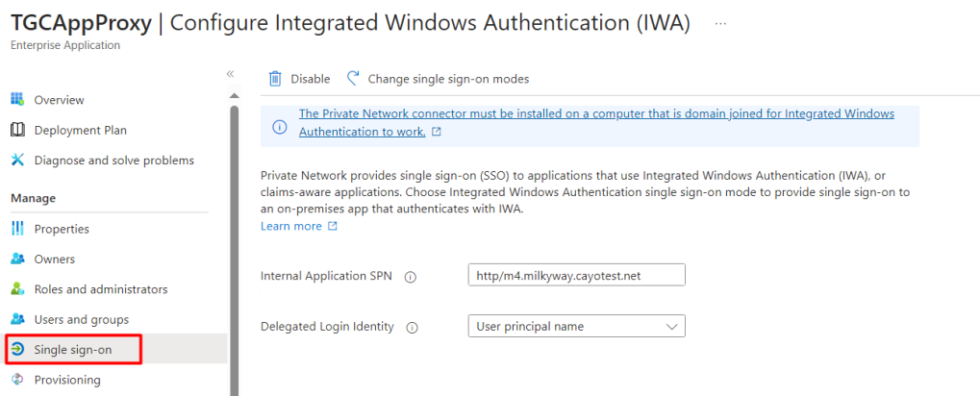Click info icon next to Internal Application SPN
Viewport: 980px width, 396px height.
(x=411, y=277)
